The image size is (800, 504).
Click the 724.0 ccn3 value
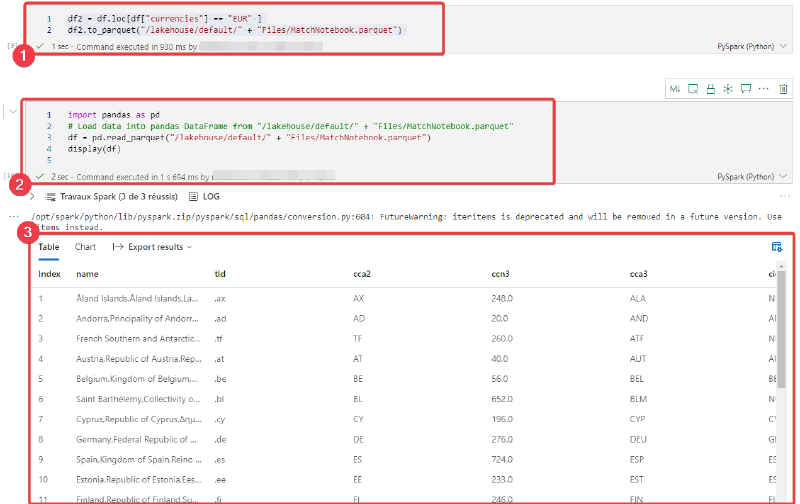pos(502,459)
